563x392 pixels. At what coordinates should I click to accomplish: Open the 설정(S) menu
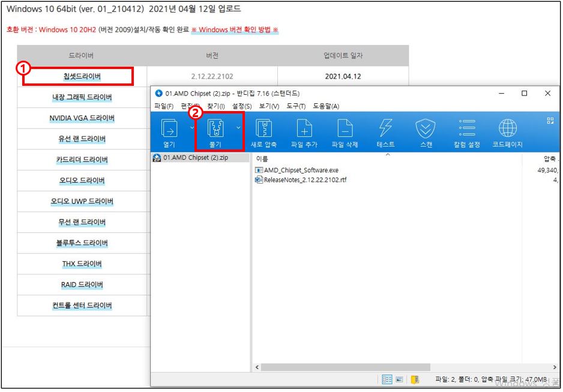[242, 106]
